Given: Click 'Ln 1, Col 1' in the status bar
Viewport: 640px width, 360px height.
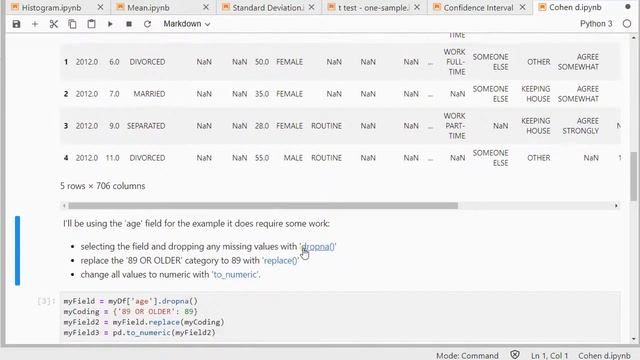Looking at the screenshot, I should tap(549, 356).
